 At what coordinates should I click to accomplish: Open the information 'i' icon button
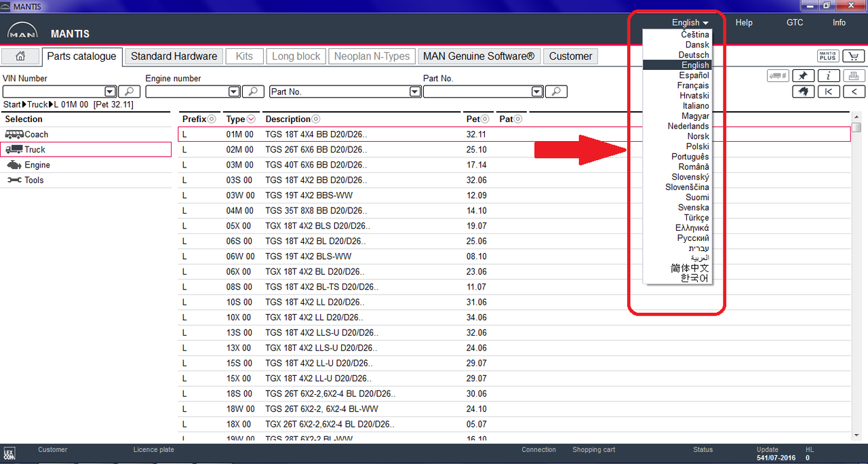pos(829,76)
